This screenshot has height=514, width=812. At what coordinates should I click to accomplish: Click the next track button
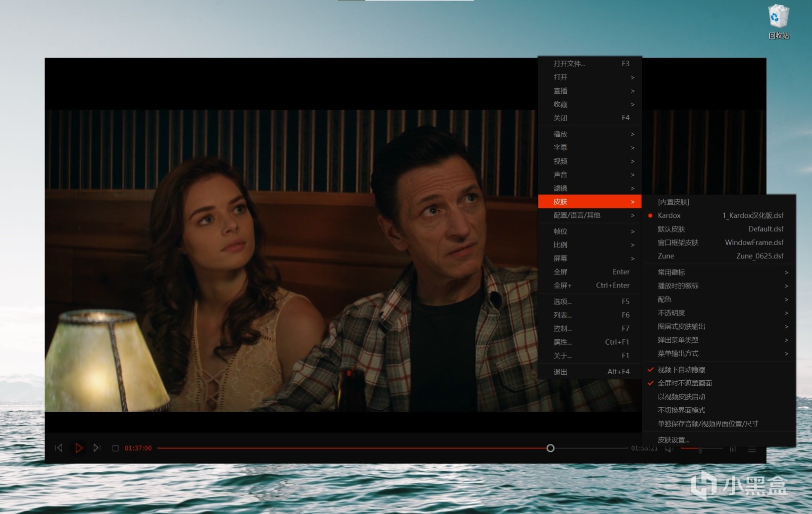tap(97, 448)
